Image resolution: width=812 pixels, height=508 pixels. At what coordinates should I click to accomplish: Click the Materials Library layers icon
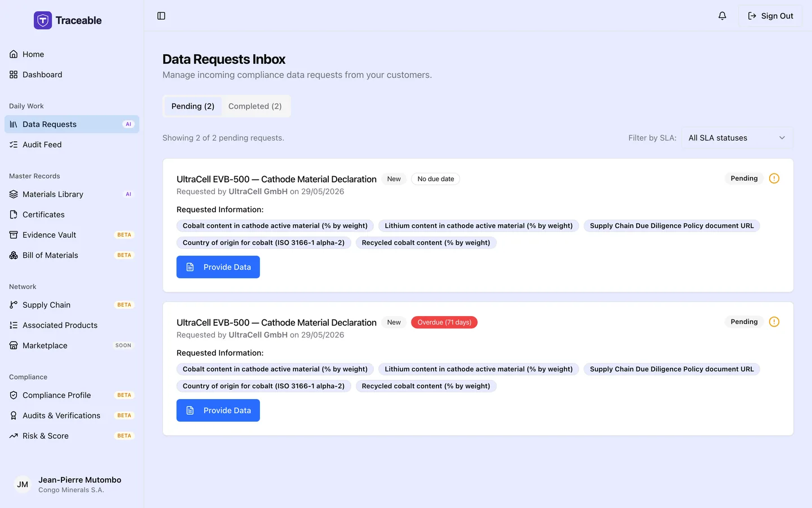point(14,194)
